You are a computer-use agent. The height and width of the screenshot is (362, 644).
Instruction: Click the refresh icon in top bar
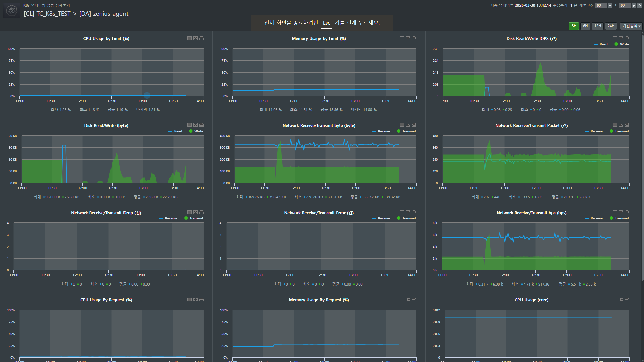point(639,6)
